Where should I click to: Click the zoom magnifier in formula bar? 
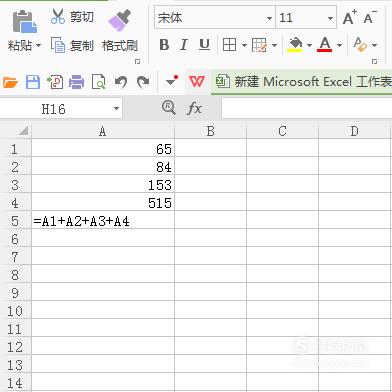(169, 108)
